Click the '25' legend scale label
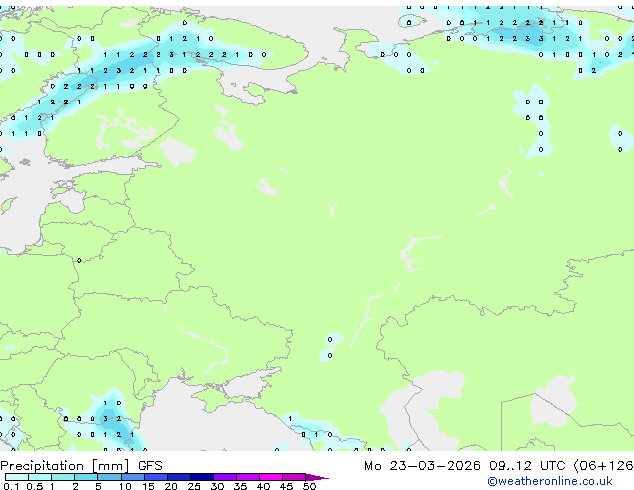The image size is (634, 490). point(194,486)
